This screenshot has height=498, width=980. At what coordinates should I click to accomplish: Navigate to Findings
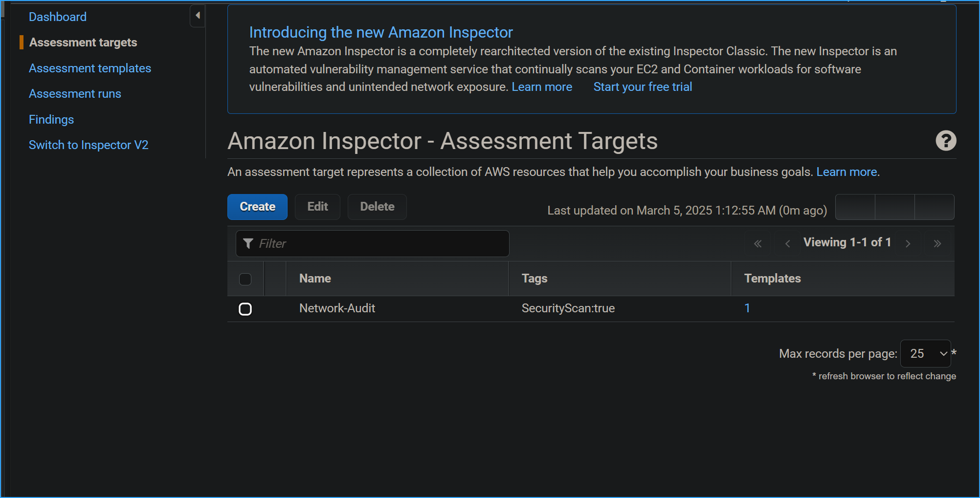[51, 119]
